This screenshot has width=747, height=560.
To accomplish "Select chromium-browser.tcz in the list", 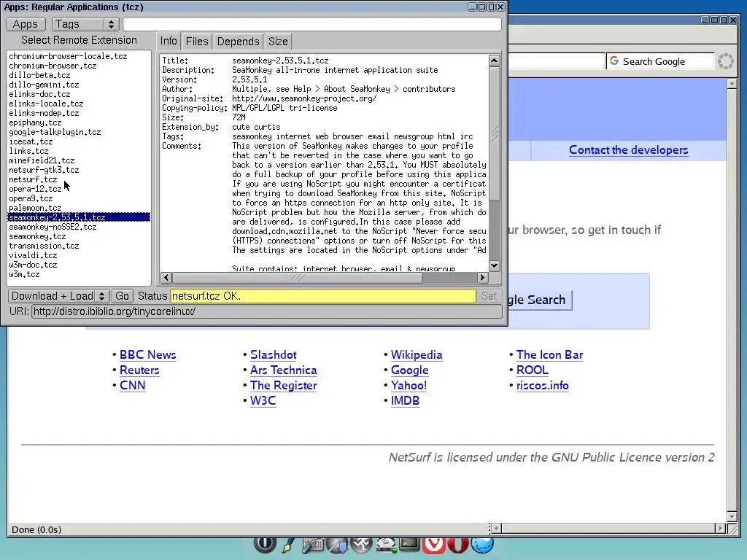I will coord(79,66).
